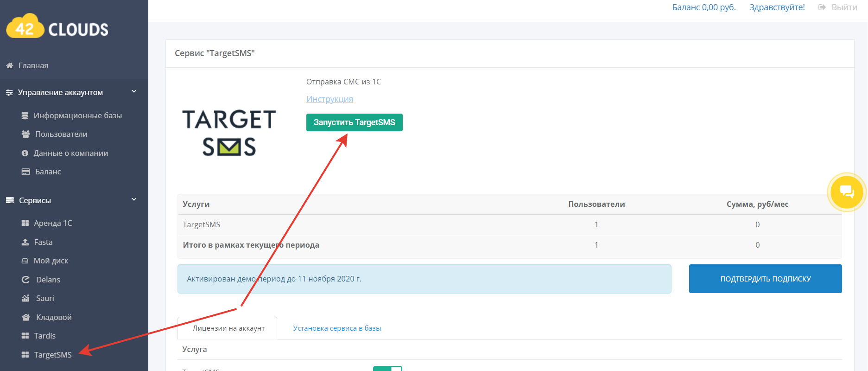The height and width of the screenshot is (371, 868).
Task: Click the Отправка СМС из 1С description
Action: [x=343, y=82]
